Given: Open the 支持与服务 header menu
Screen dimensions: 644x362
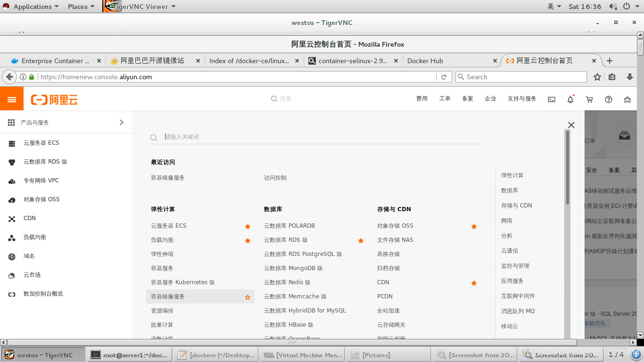Looking at the screenshot, I should pyautogui.click(x=522, y=99).
